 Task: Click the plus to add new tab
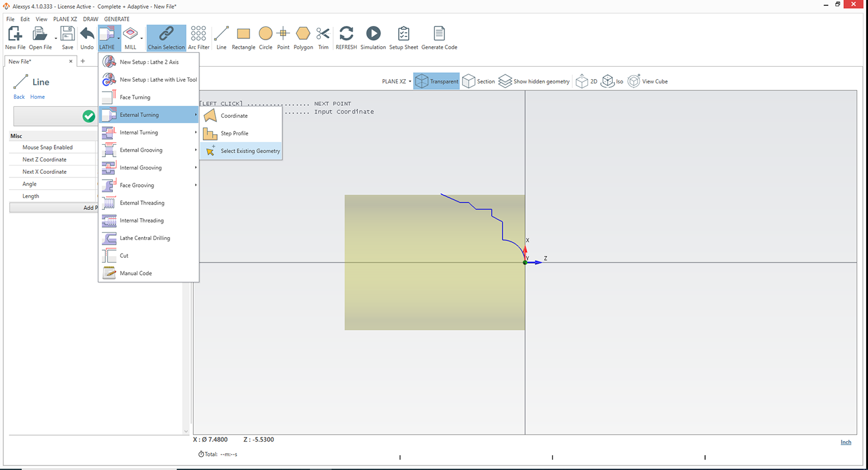83,61
